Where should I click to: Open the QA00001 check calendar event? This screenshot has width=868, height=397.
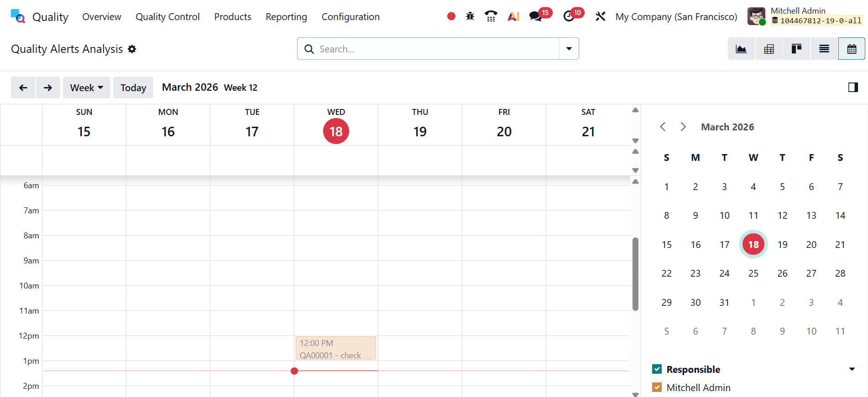[x=335, y=349]
